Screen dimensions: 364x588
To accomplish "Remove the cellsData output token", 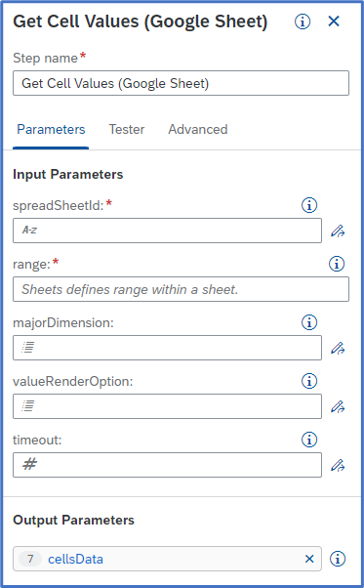I will [309, 559].
